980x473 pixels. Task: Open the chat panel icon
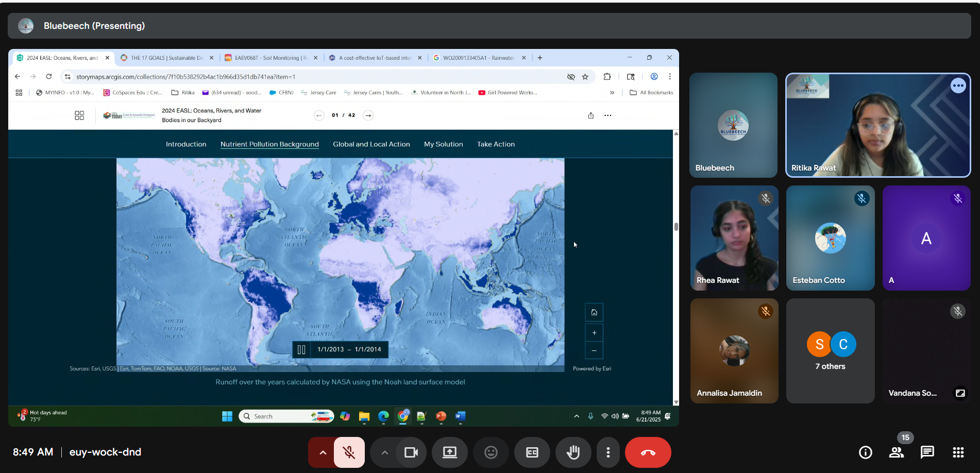pyautogui.click(x=927, y=452)
